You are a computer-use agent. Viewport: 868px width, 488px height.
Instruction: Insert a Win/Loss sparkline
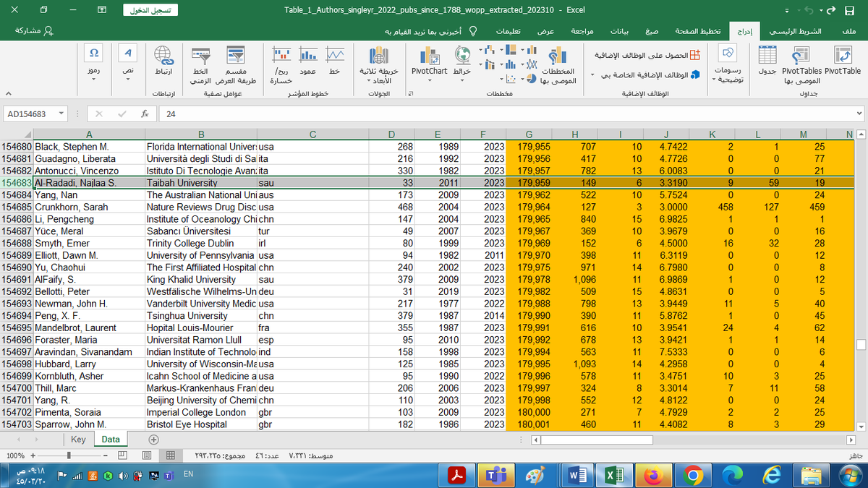[x=281, y=65]
